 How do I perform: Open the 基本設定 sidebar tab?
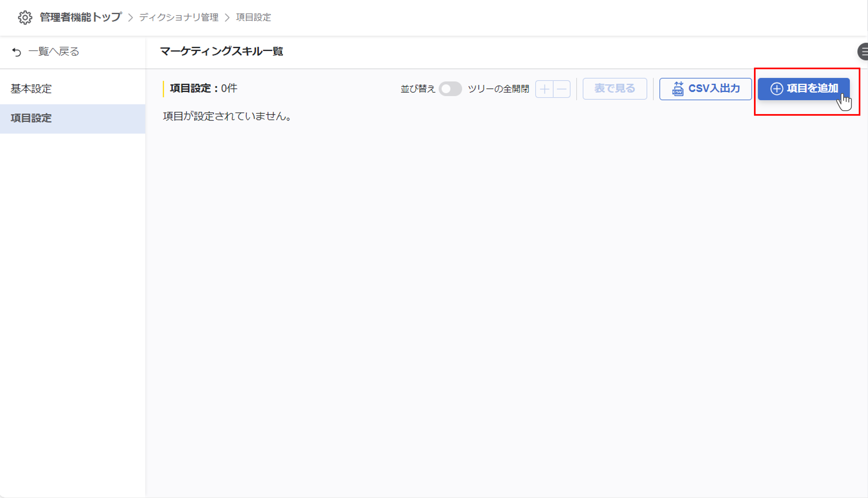[x=31, y=89]
